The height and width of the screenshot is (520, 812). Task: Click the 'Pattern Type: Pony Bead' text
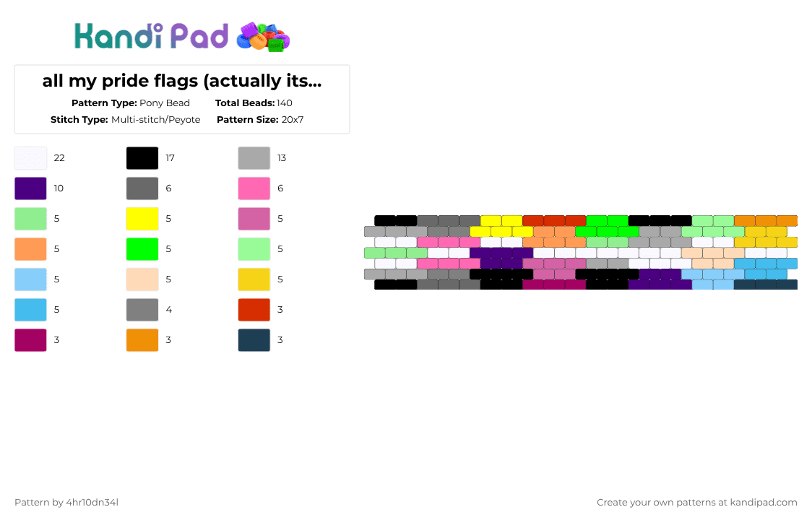click(x=131, y=103)
